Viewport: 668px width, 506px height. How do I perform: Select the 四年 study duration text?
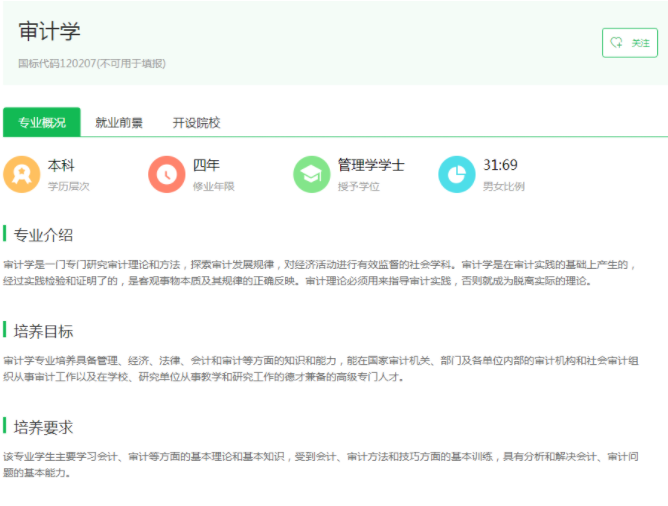click(206, 165)
